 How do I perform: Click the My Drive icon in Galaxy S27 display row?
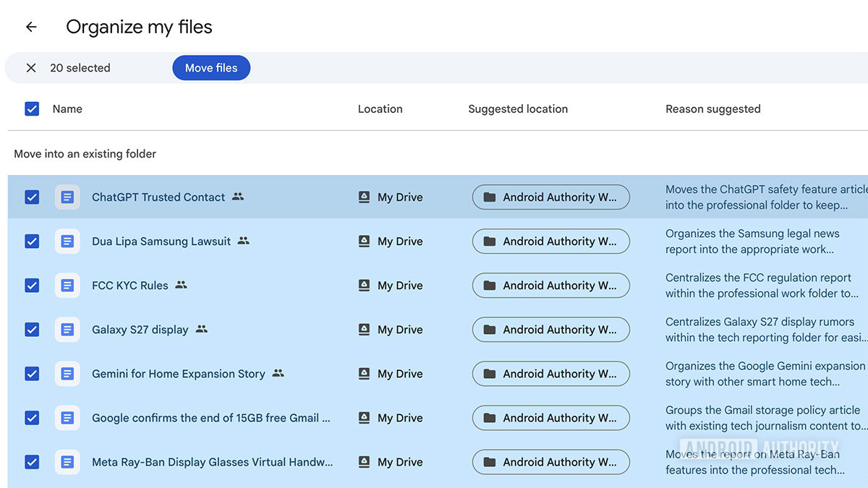365,330
